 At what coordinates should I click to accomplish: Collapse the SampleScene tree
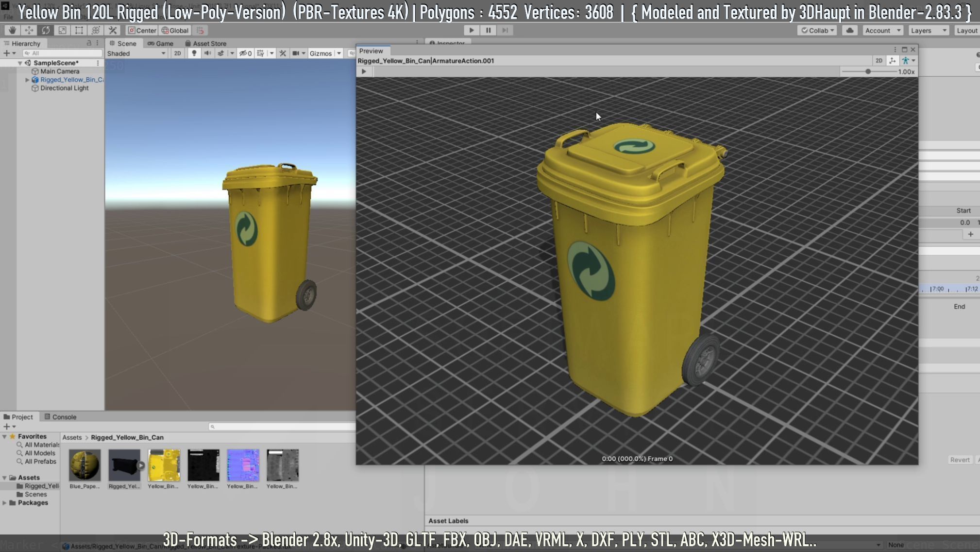tap(20, 63)
